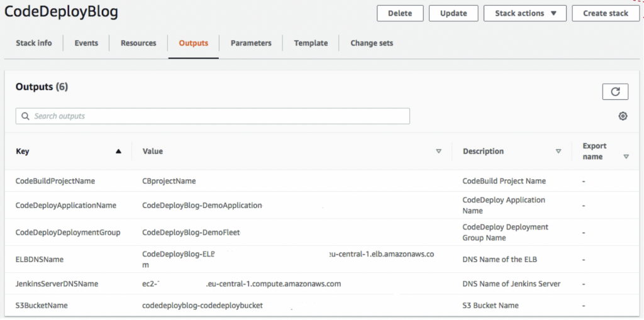Open Export name column sort arrow
The width and height of the screenshot is (644, 320).
626,157
